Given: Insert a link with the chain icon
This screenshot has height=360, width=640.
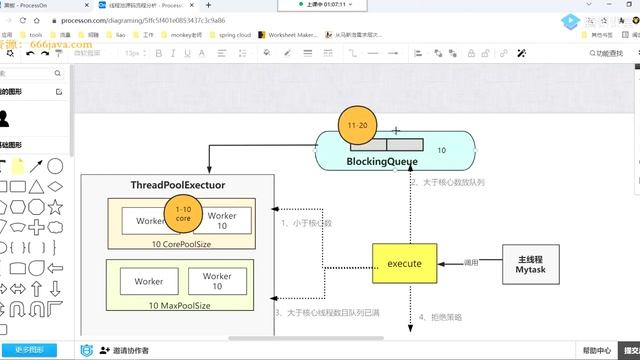Looking at the screenshot, I should click(x=503, y=53).
